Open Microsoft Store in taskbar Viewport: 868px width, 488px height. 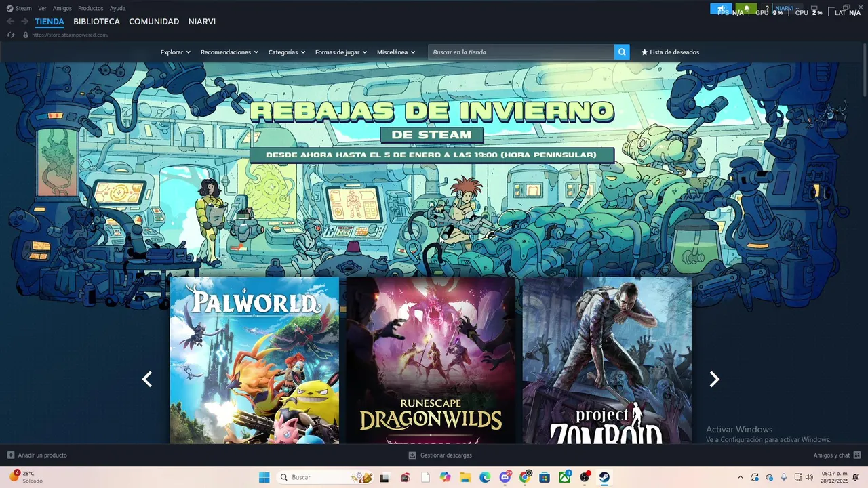[545, 477]
